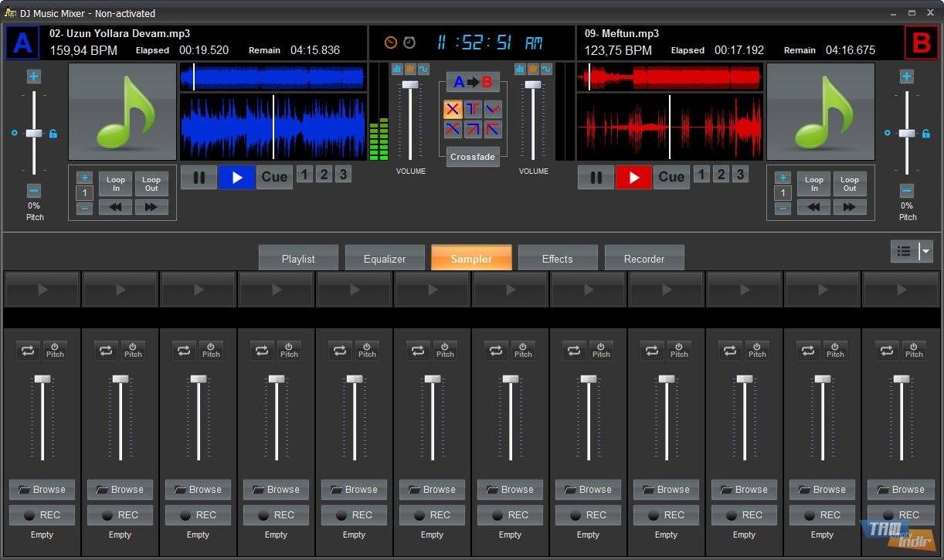
Task: Click the orange clock icon in the time display
Action: (391, 42)
